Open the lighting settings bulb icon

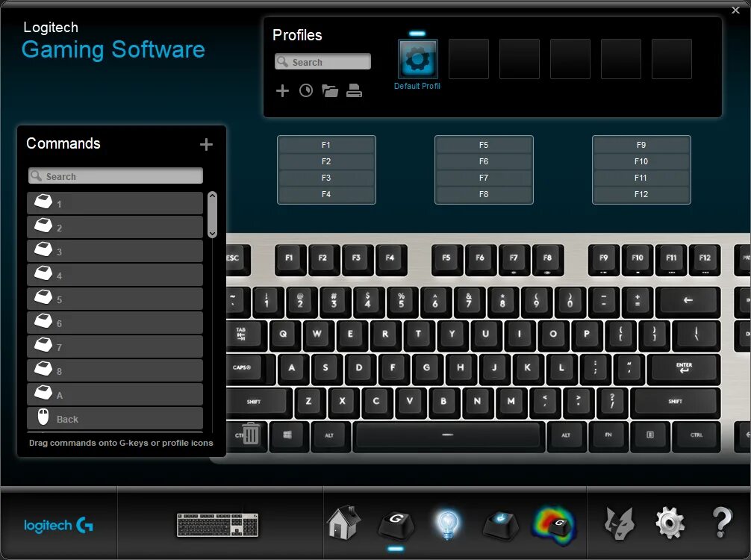coord(447,524)
